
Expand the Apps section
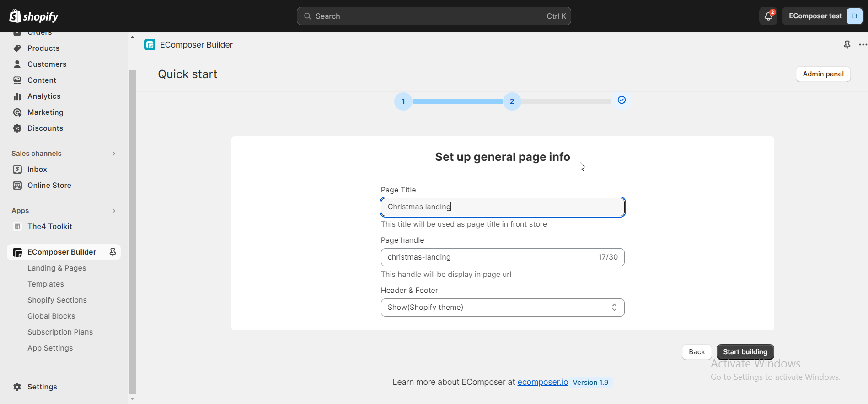click(114, 211)
